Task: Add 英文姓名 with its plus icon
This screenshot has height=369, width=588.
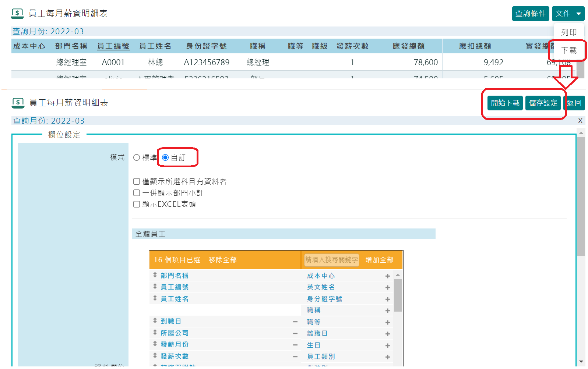Action: 387,287
